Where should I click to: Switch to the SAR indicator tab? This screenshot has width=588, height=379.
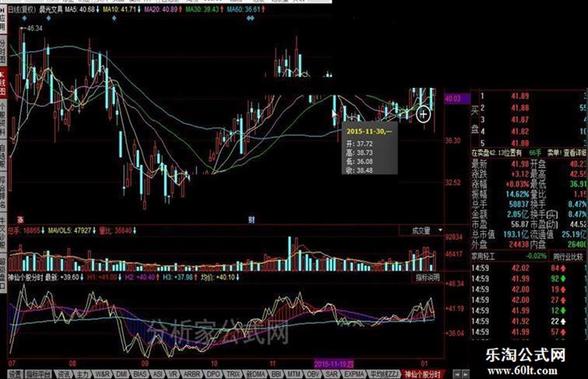tap(331, 374)
